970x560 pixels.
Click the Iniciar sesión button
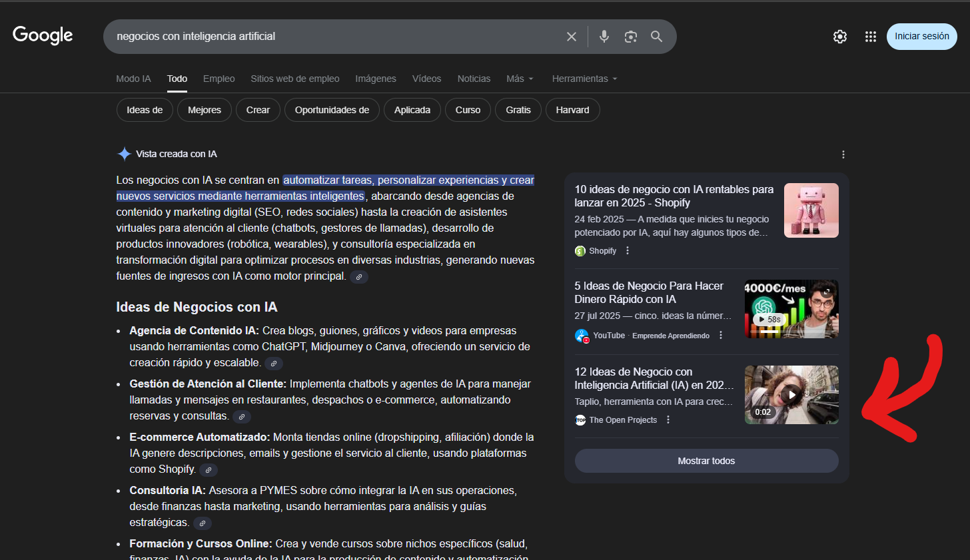(922, 37)
